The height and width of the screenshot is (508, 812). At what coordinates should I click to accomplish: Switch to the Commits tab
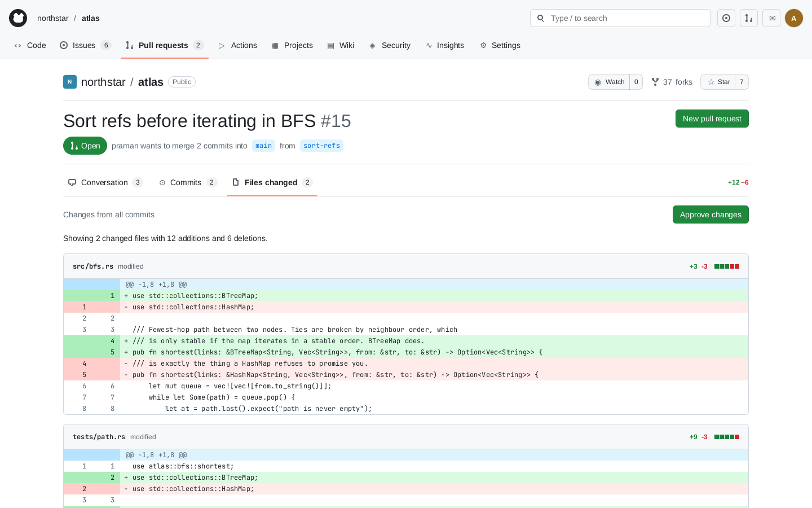point(188,182)
